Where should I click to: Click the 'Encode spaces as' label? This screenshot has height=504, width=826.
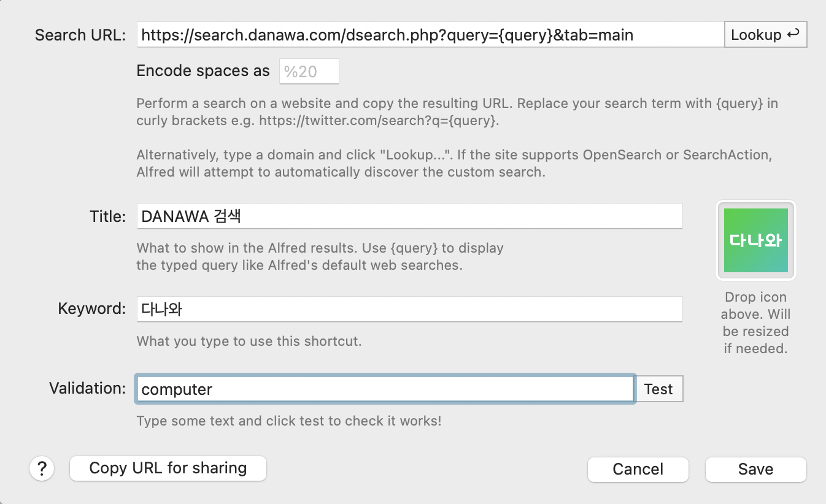203,71
